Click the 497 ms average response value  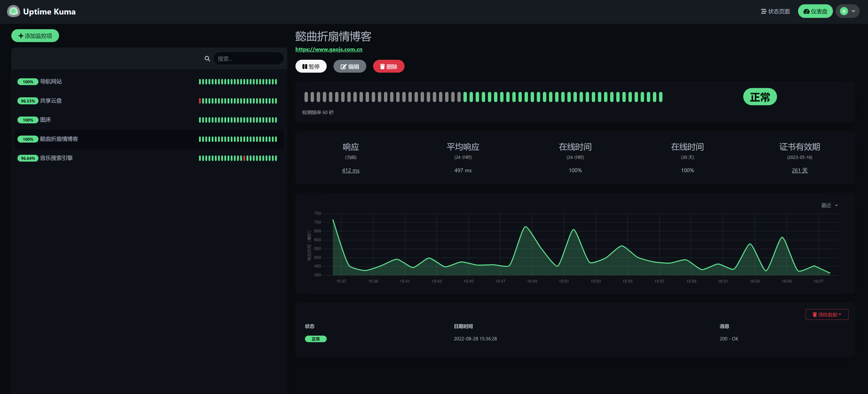click(x=463, y=170)
